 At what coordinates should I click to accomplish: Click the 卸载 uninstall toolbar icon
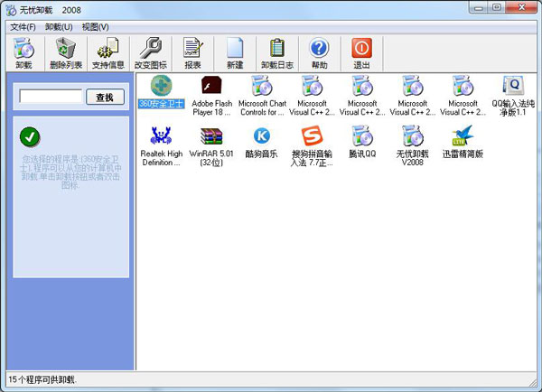coord(23,53)
